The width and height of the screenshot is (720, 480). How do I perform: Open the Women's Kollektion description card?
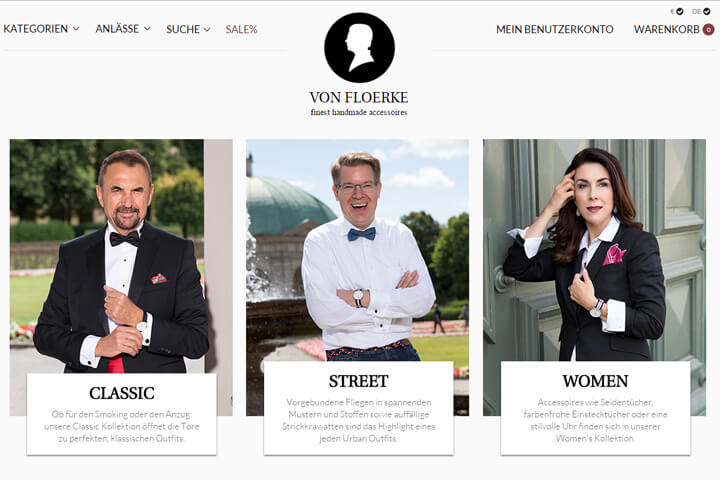pyautogui.click(x=596, y=408)
